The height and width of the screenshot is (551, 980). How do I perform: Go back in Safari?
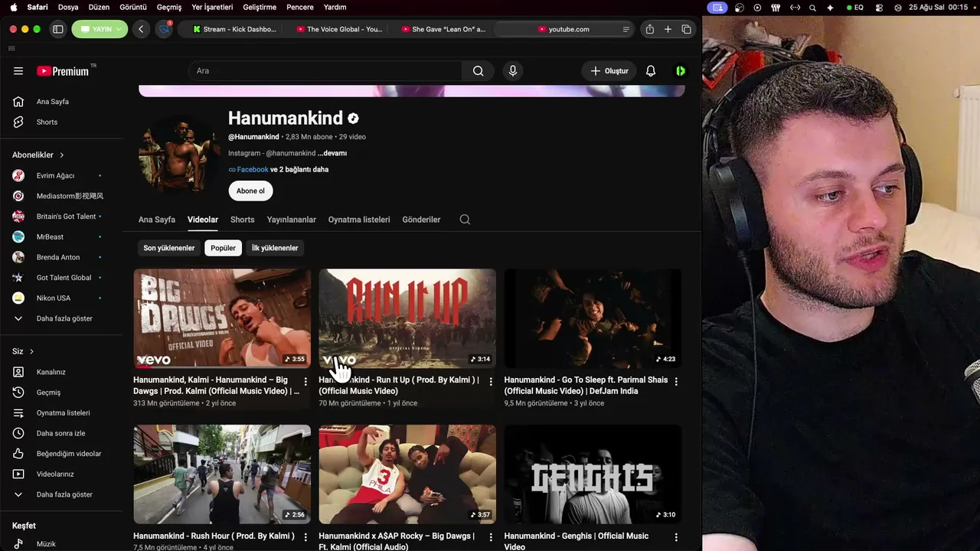tap(141, 29)
